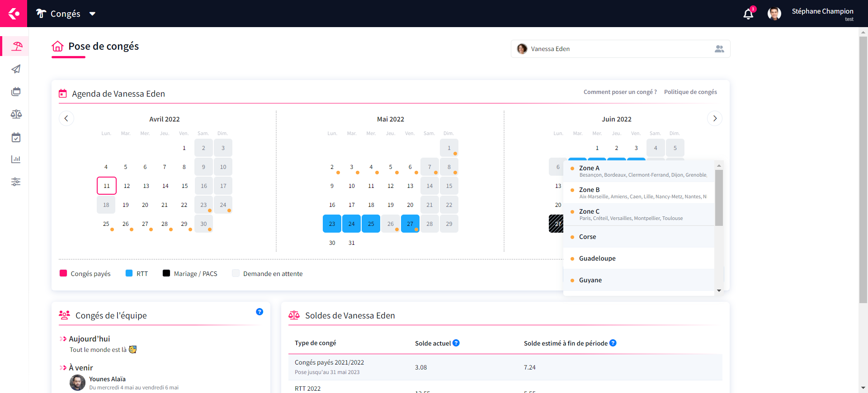
Task: Click the blue RTT legend swatch
Action: tap(129, 273)
